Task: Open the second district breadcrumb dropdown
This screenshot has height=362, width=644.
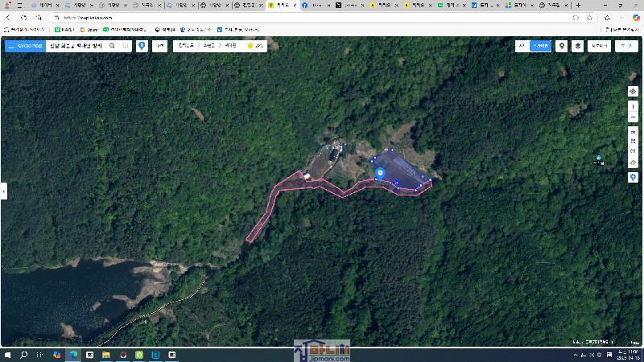Action: tap(209, 47)
